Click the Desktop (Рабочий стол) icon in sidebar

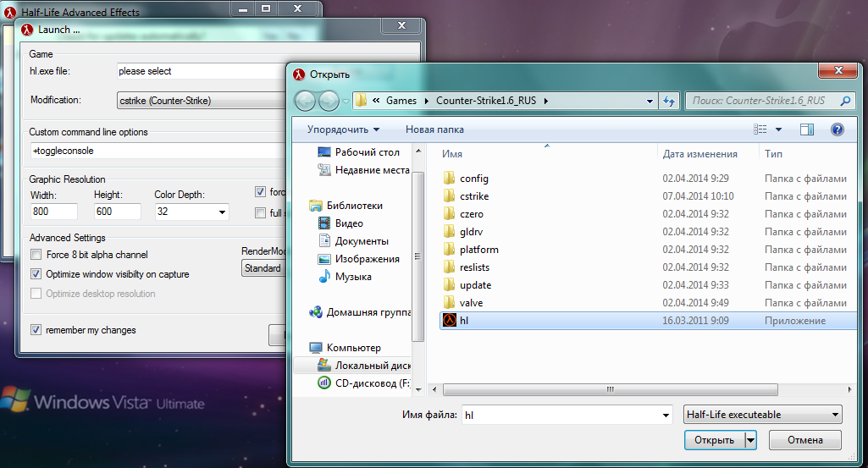click(x=324, y=151)
